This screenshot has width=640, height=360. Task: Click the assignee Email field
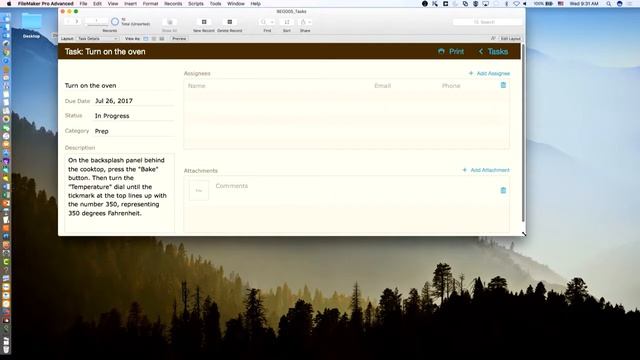(x=405, y=86)
